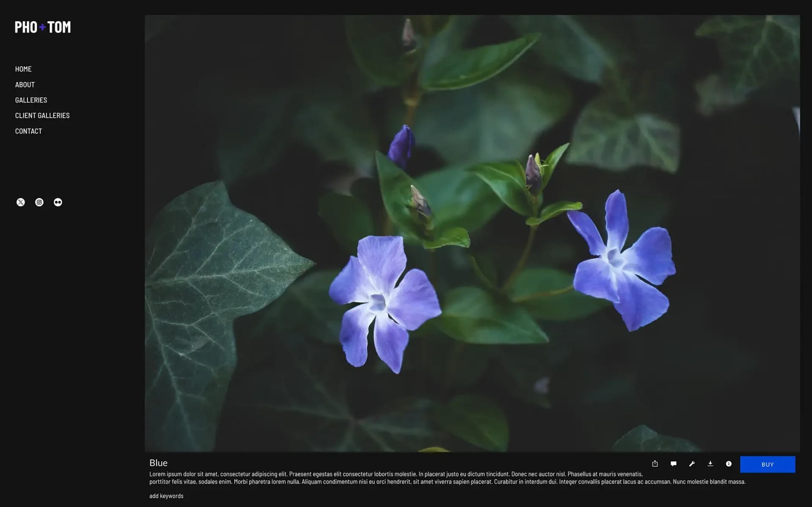Open the Flickr profile icon
Image resolution: width=812 pixels, height=507 pixels.
(58, 202)
